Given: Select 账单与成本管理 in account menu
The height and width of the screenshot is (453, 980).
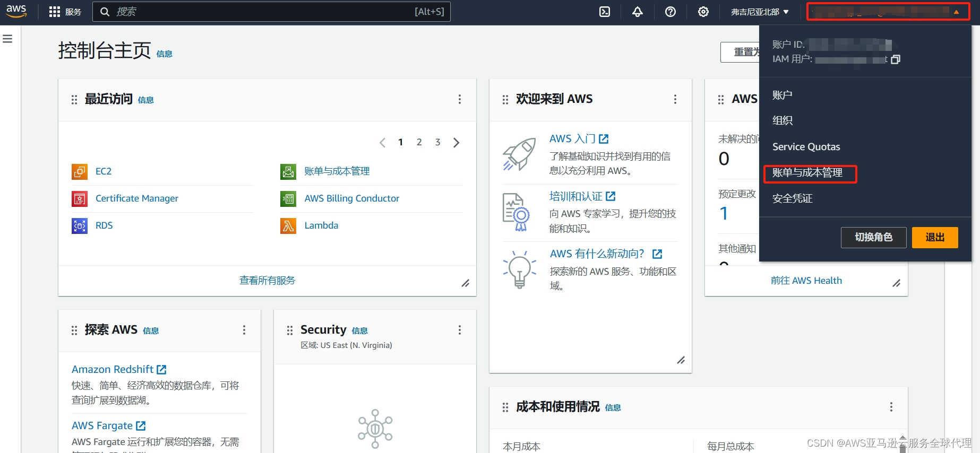Looking at the screenshot, I should [807, 172].
